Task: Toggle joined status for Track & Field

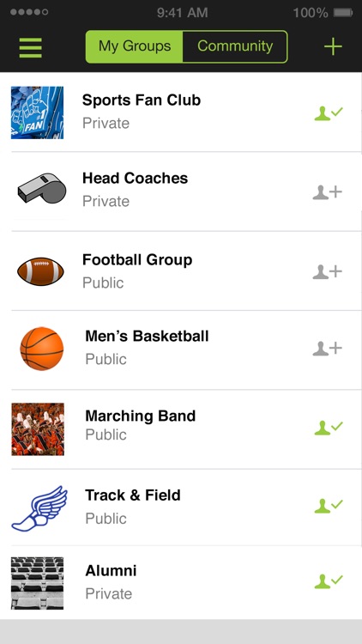Action: 329,505
